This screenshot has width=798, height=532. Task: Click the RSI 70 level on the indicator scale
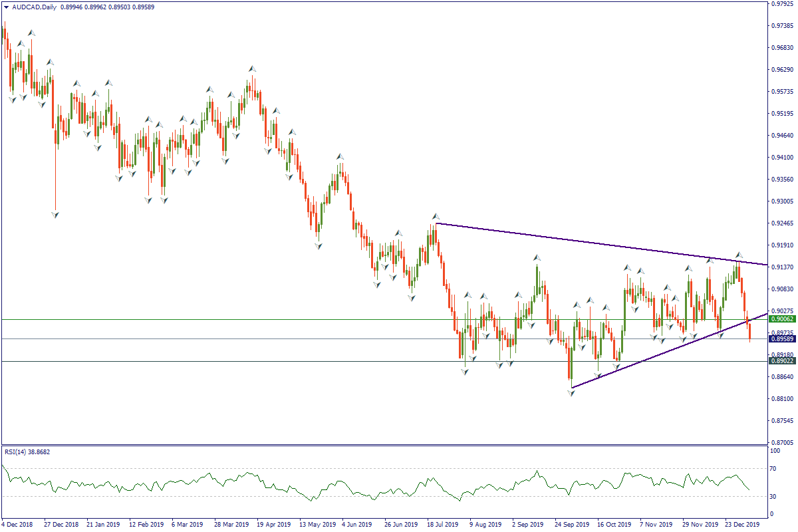(x=773, y=469)
